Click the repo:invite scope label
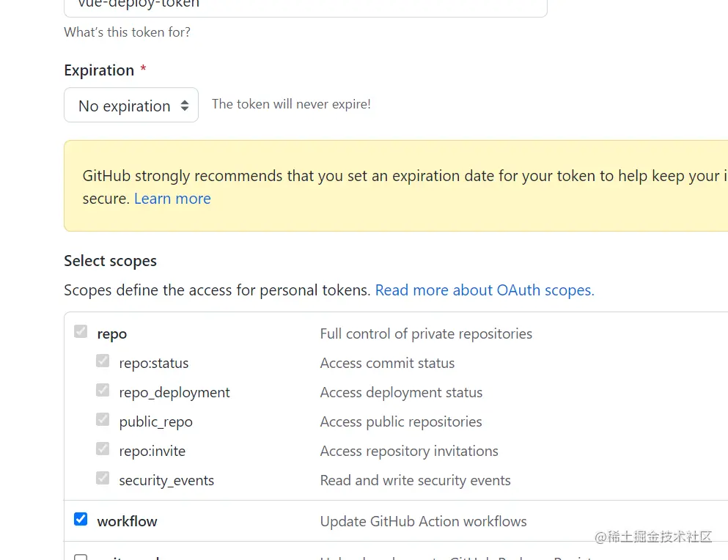This screenshot has width=728, height=560. click(152, 451)
